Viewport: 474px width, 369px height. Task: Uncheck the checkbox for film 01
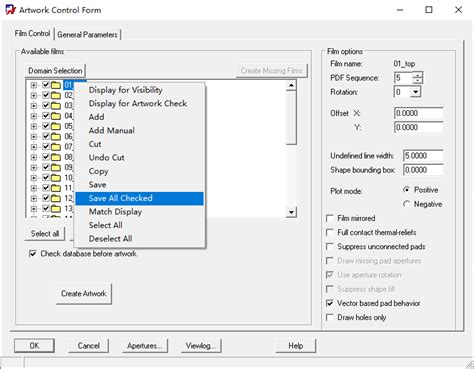pyautogui.click(x=46, y=85)
